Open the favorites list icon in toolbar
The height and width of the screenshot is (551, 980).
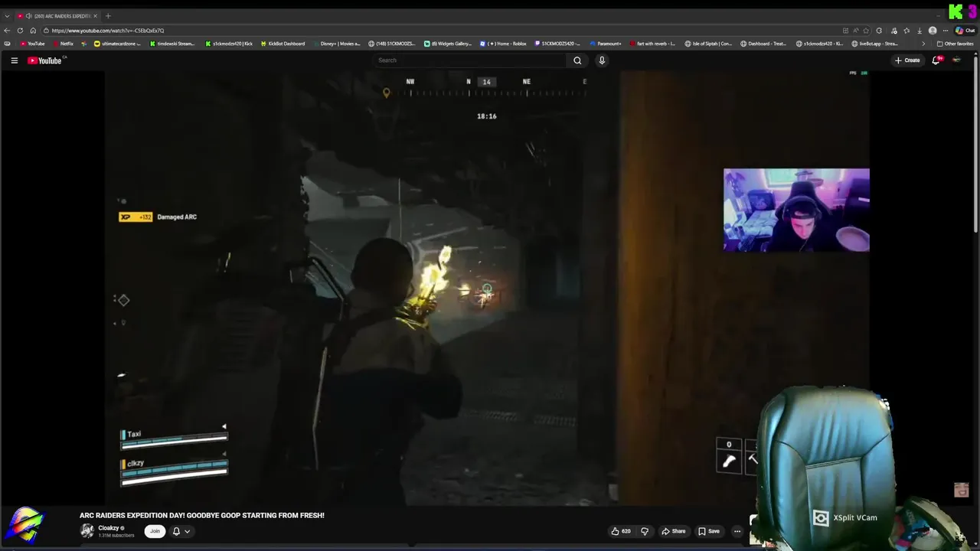[x=906, y=31]
